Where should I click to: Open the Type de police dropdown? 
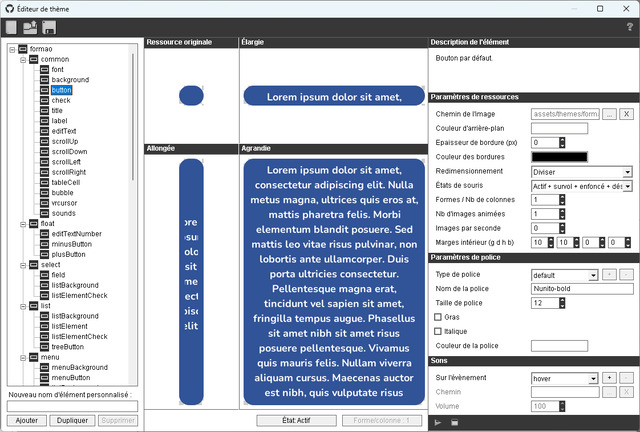(564, 275)
